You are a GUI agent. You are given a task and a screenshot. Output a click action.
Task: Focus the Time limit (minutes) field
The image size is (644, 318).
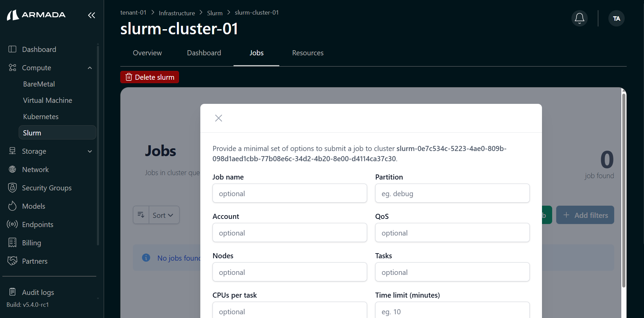pyautogui.click(x=452, y=310)
